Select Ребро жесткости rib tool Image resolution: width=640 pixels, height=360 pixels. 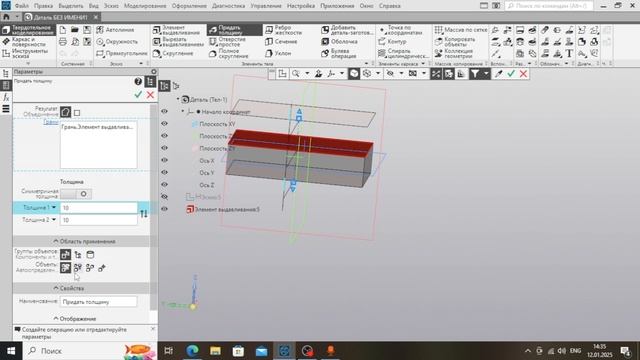[x=284, y=30]
